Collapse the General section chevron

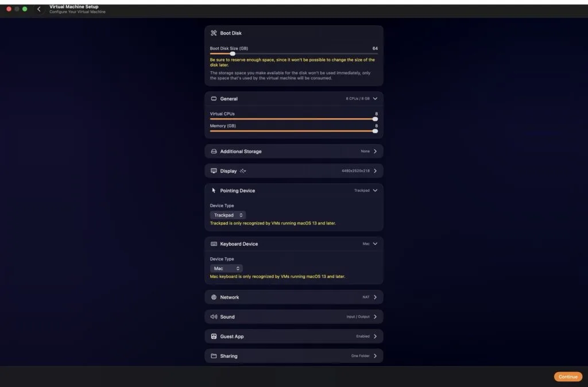(x=375, y=99)
